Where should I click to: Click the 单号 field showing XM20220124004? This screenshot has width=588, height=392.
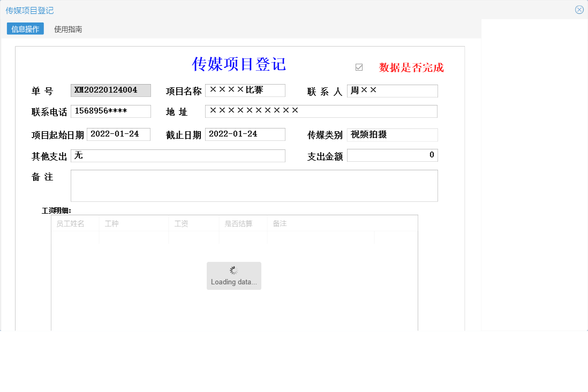111,90
